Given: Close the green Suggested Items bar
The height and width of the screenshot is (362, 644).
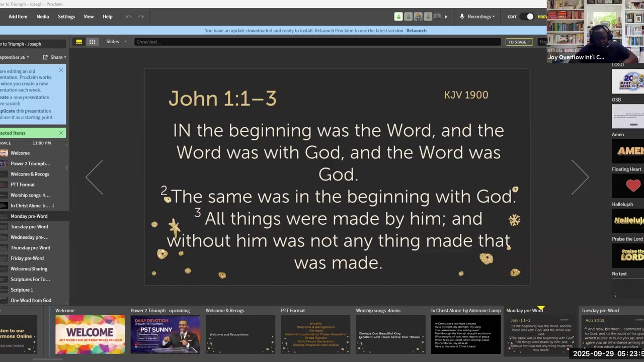Looking at the screenshot, I should click(x=61, y=133).
